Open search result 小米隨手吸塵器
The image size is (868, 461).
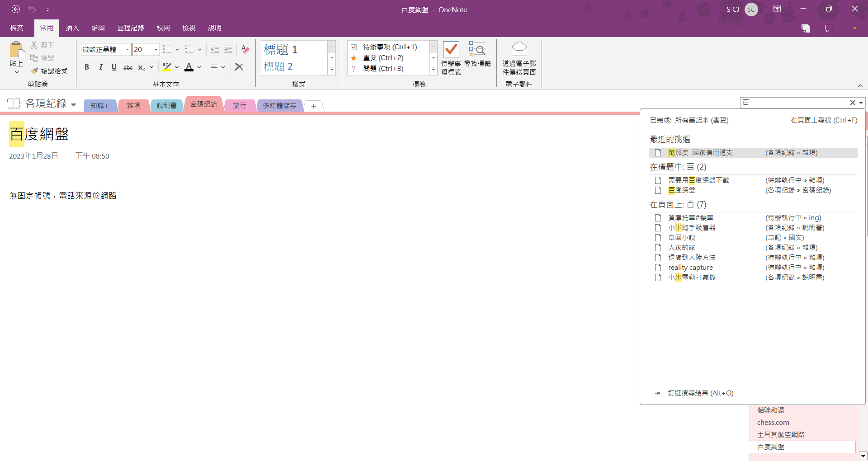[x=753, y=228]
